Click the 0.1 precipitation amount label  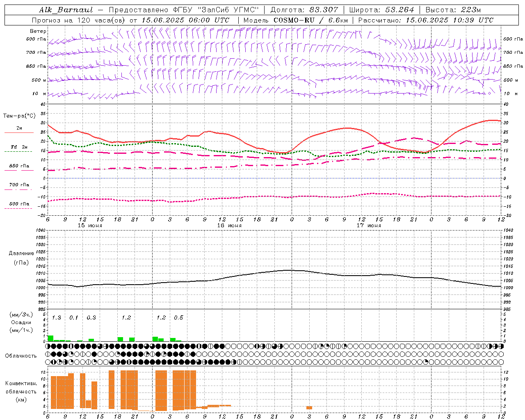73,318
